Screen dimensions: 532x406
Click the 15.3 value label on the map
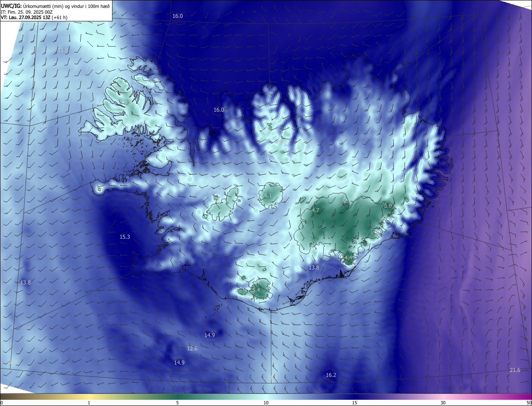pos(125,237)
